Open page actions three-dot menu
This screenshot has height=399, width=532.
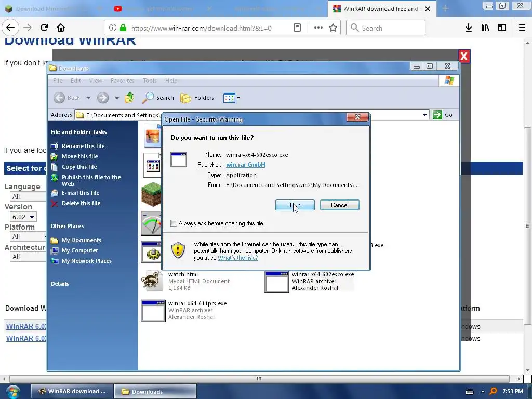click(318, 28)
